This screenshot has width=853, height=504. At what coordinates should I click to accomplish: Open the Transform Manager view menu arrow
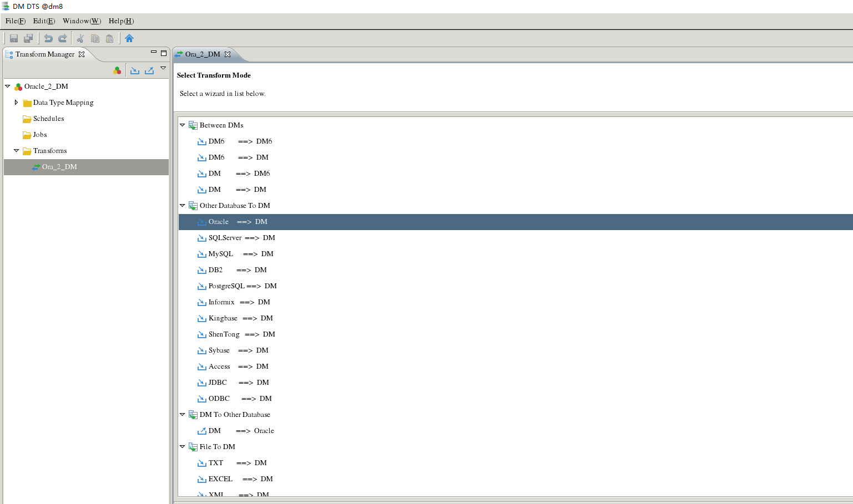pyautogui.click(x=163, y=68)
